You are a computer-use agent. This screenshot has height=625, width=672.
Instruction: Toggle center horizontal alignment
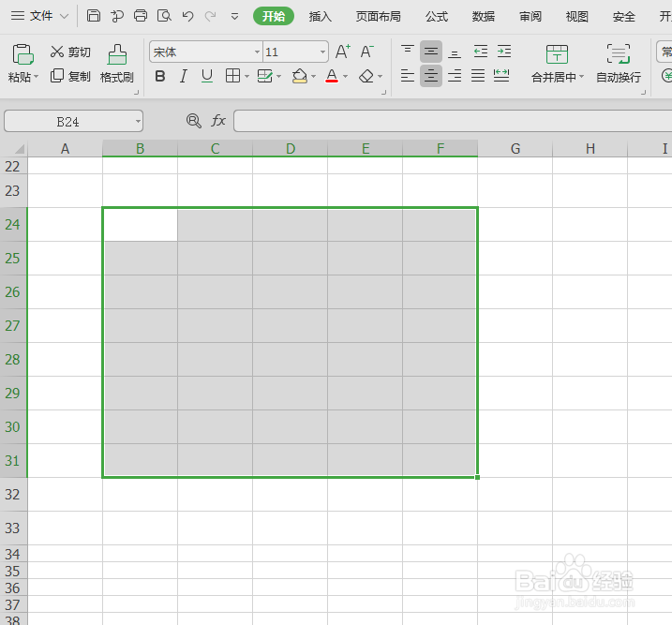click(x=431, y=76)
